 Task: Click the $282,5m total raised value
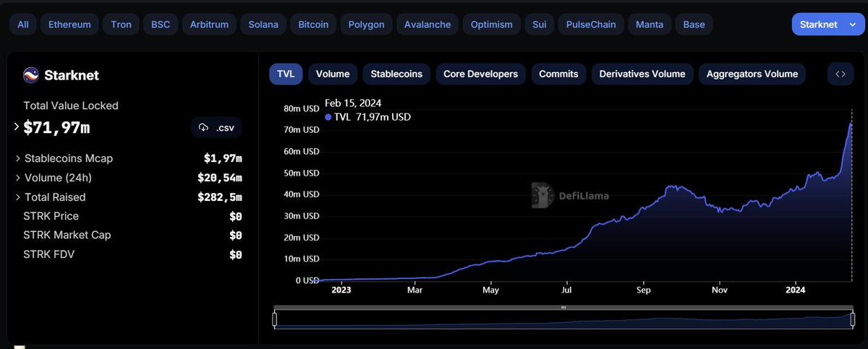(x=220, y=197)
